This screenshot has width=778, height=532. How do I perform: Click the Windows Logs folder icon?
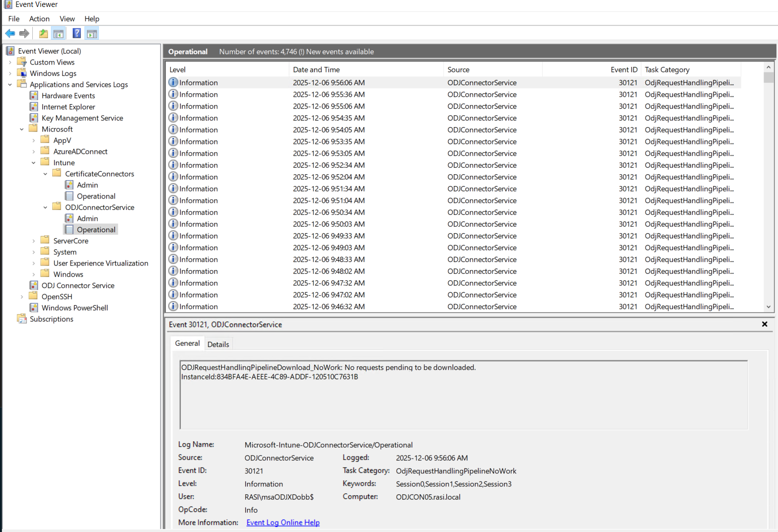pyautogui.click(x=21, y=73)
